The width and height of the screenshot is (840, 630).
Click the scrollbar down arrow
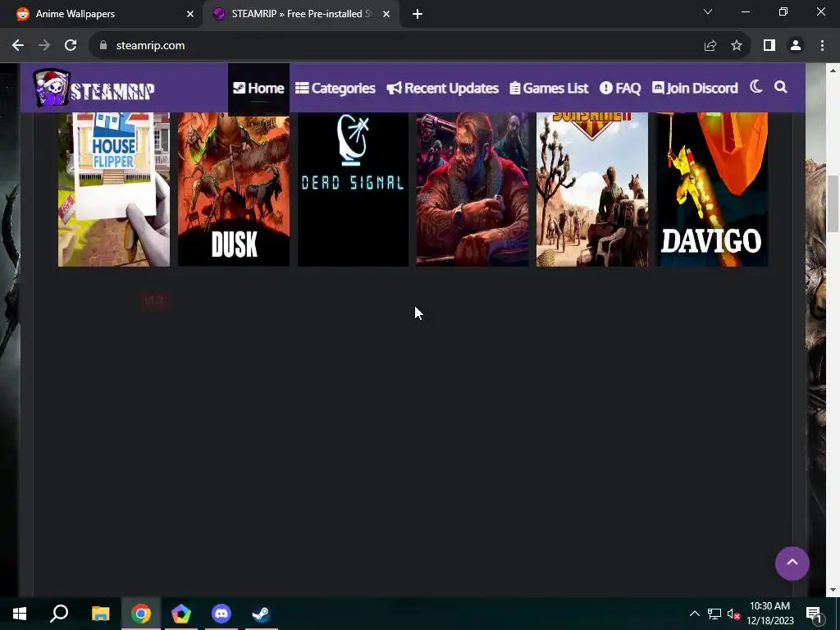click(833, 590)
